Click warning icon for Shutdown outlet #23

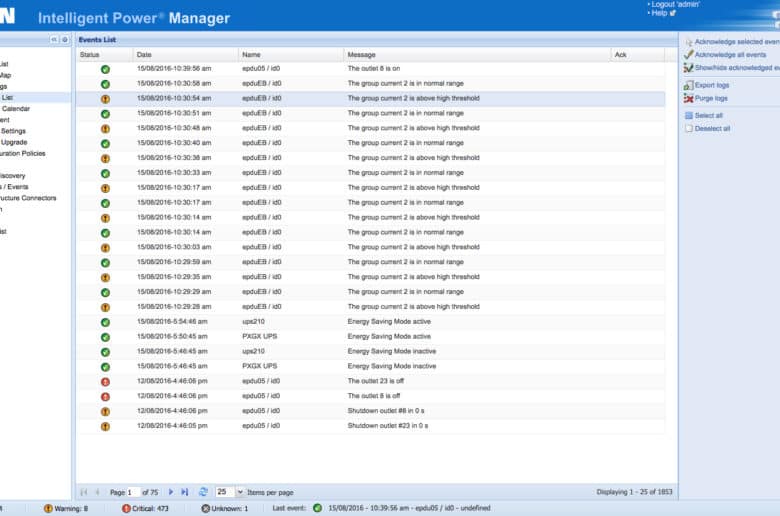click(x=105, y=426)
